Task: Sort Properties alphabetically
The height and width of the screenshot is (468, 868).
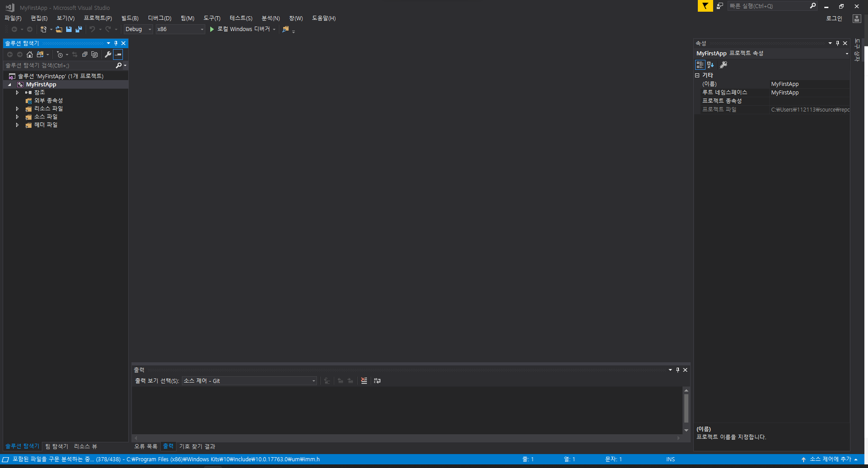Action: [x=710, y=65]
